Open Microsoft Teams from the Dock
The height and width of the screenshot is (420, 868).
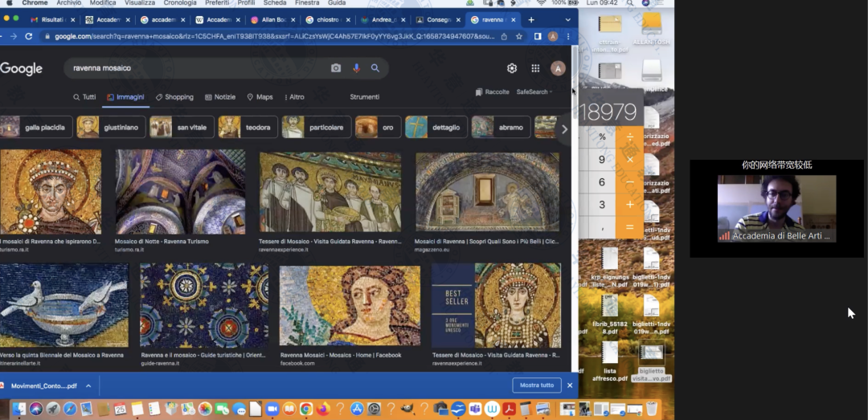pos(476,409)
